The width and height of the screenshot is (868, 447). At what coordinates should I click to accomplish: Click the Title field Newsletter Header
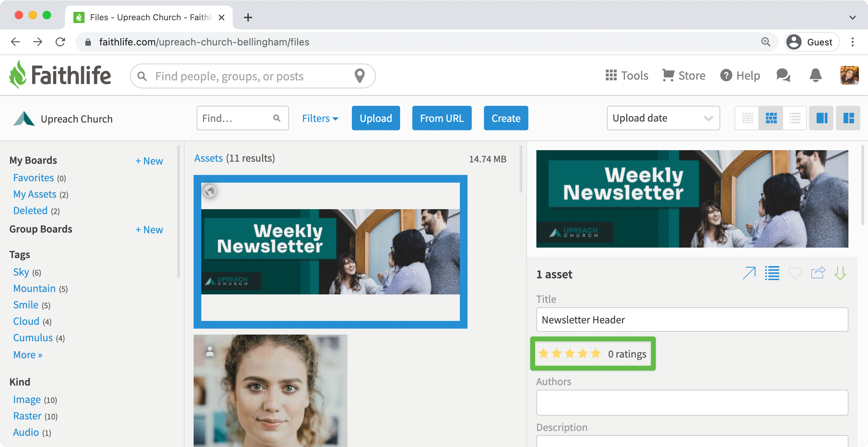pos(692,320)
